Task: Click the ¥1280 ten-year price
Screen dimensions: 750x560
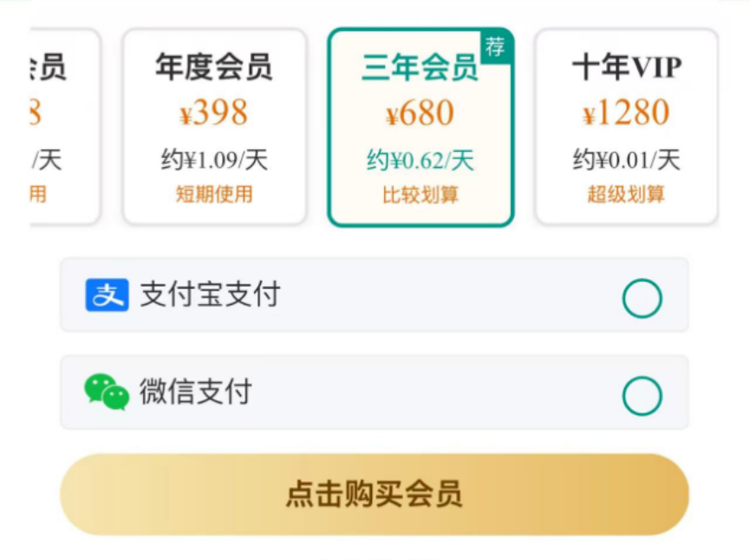Action: coord(626,113)
